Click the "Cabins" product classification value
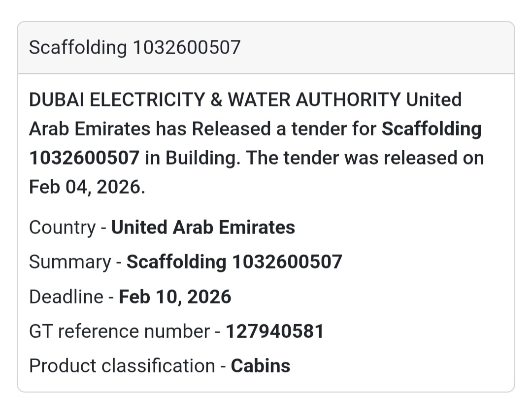This screenshot has width=532, height=397. coord(261,365)
